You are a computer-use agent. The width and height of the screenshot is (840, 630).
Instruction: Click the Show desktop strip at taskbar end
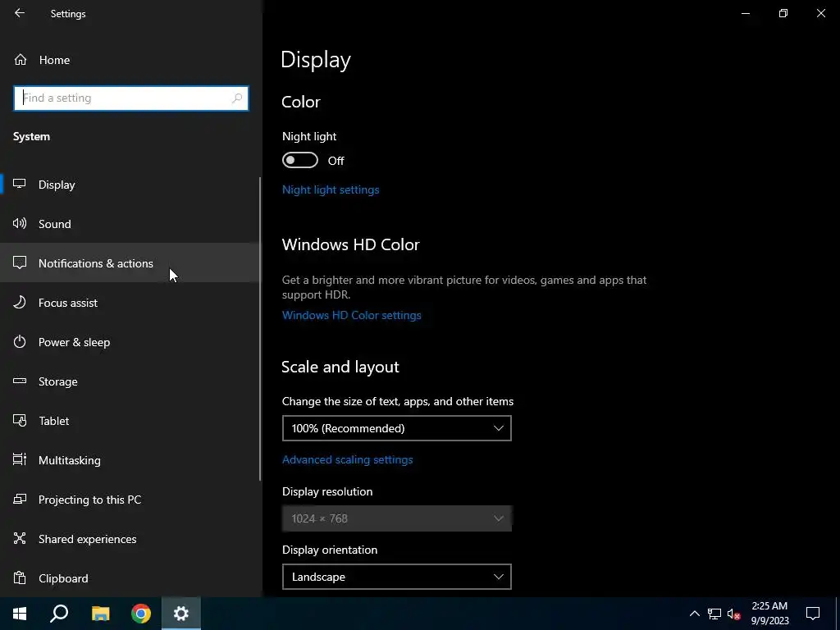[x=838, y=614]
